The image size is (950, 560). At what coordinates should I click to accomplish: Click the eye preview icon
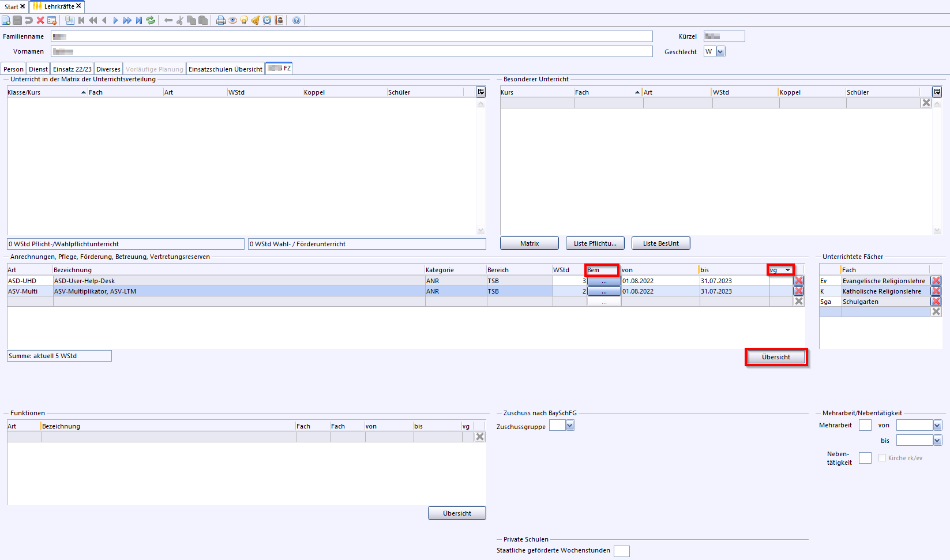tap(232, 20)
